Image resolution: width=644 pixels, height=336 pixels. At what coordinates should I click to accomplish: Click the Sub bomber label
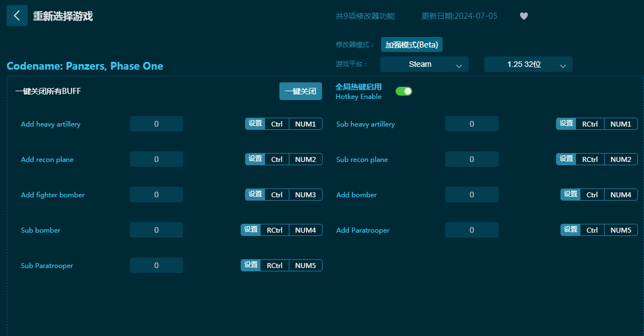40,230
